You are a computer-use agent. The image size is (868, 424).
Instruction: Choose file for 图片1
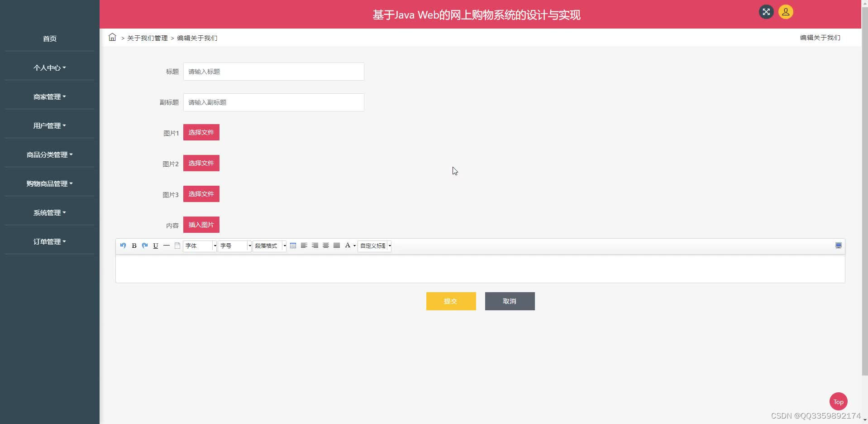click(x=201, y=132)
